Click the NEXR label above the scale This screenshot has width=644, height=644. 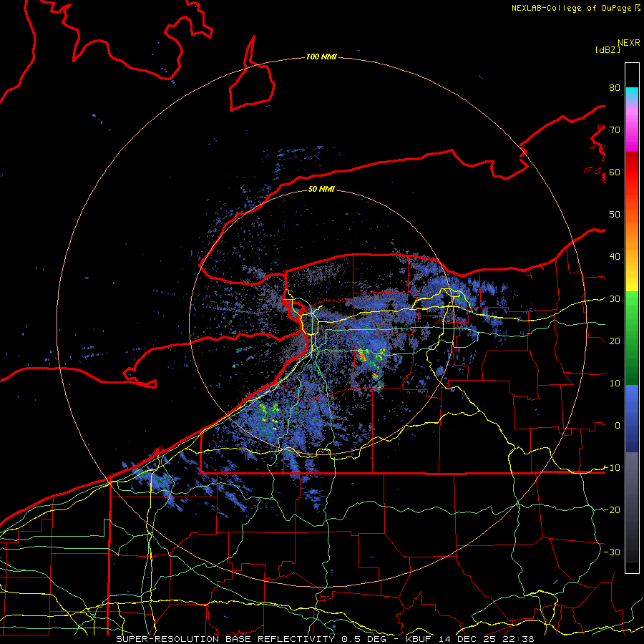629,43
